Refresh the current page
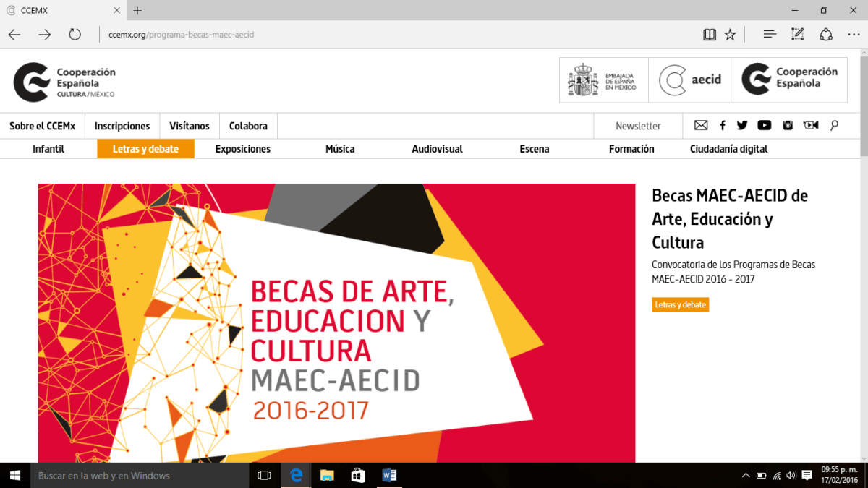Viewport: 868px width, 488px height. 75,34
